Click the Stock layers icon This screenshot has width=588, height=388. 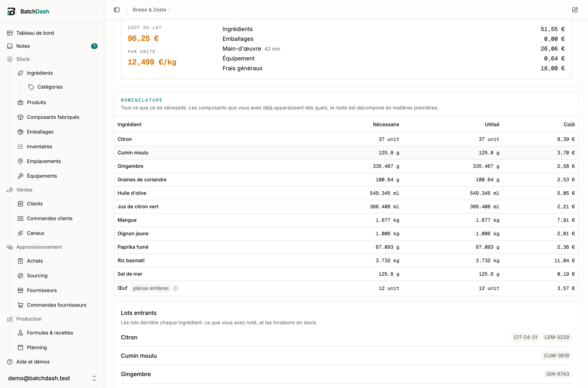point(10,59)
